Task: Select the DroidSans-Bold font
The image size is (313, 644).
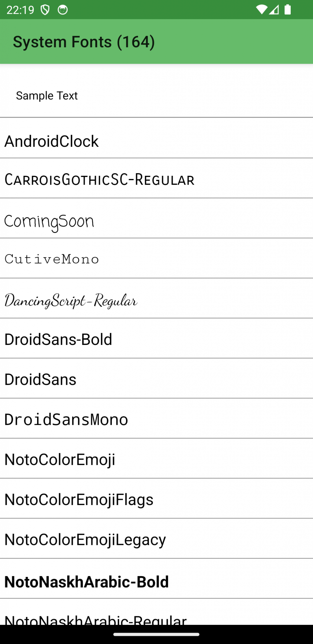Action: [126, 339]
